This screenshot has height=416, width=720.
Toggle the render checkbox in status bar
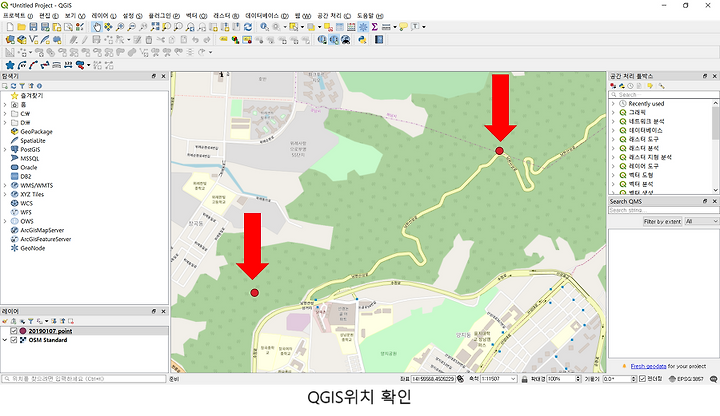[x=642, y=379]
